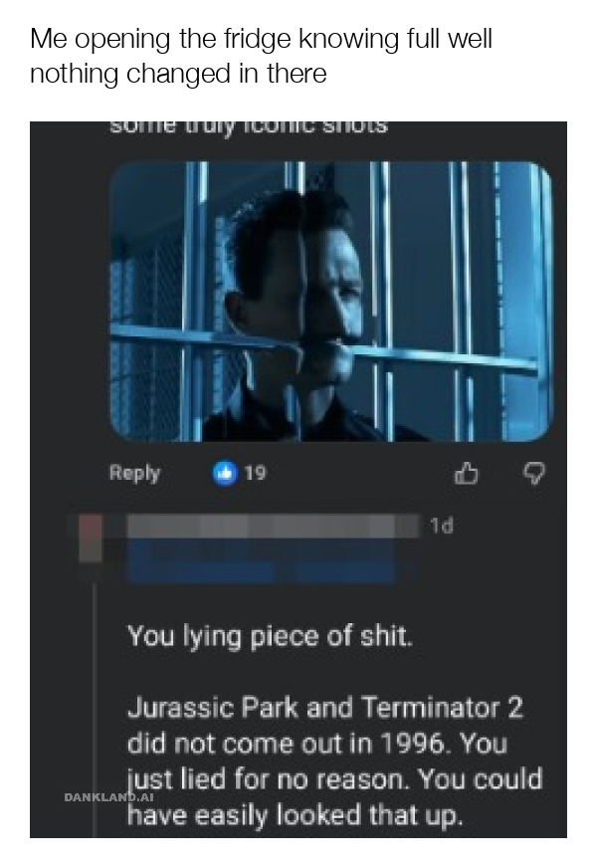Click the 1d timestamp
This screenshot has width=597, height=868.
point(442,526)
